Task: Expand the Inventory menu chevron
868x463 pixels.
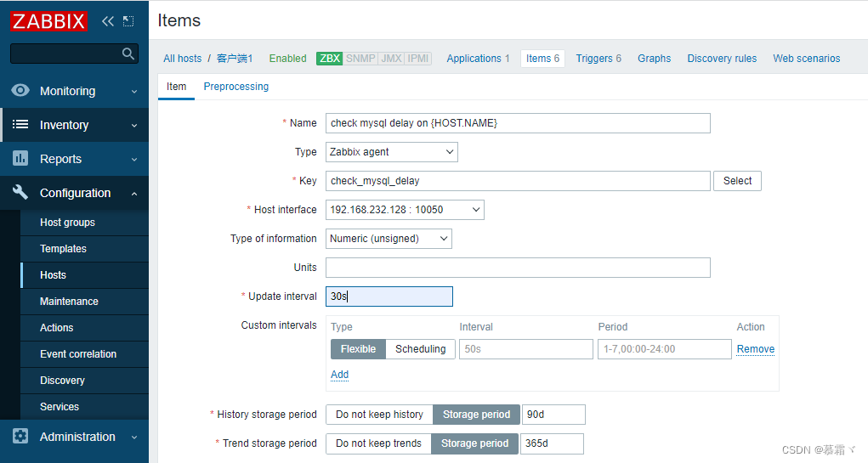Action: coord(134,126)
